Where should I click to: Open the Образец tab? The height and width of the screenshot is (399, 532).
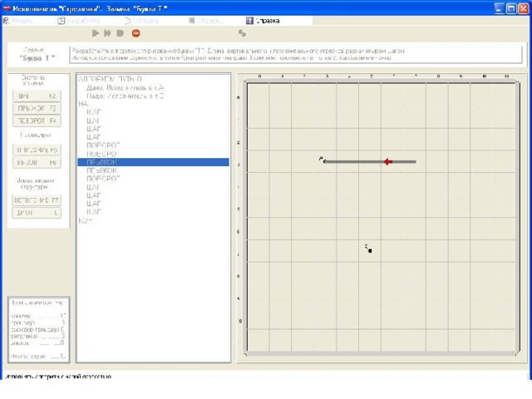point(205,21)
